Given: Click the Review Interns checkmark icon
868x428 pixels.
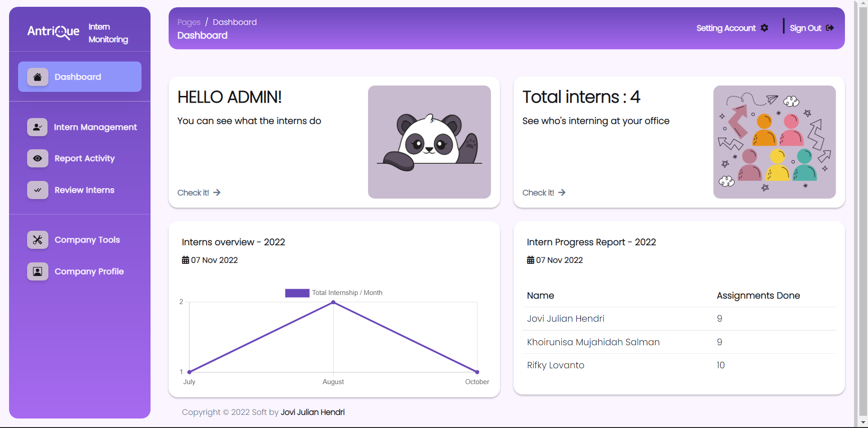Looking at the screenshot, I should tap(38, 190).
